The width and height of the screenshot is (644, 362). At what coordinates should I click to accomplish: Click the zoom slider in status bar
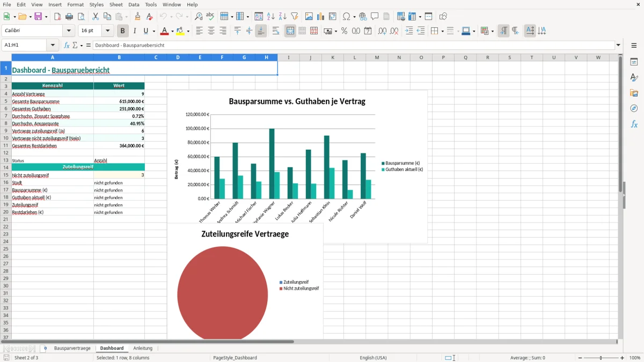[x=601, y=358]
